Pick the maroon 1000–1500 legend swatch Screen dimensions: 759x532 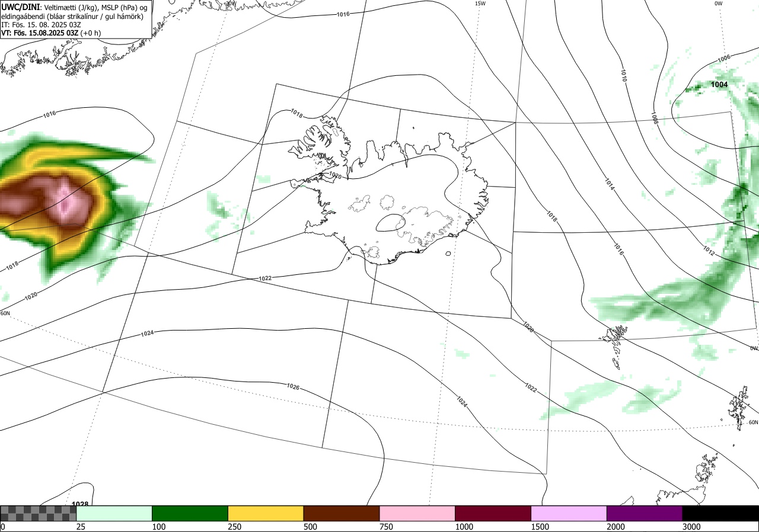point(493,513)
